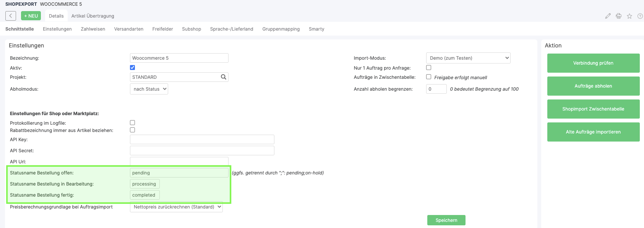Open Sprache-/Lieferland section
The image size is (644, 228).
click(x=232, y=29)
